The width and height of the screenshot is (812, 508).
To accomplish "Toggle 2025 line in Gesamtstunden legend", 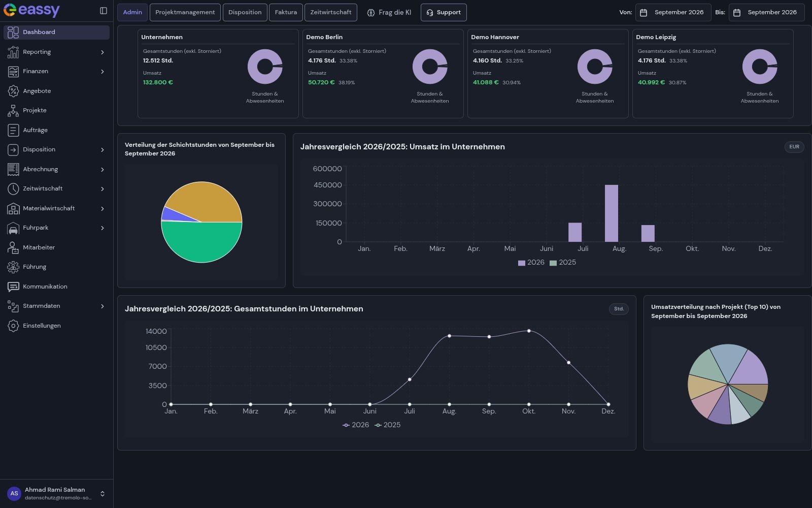I will [388, 425].
